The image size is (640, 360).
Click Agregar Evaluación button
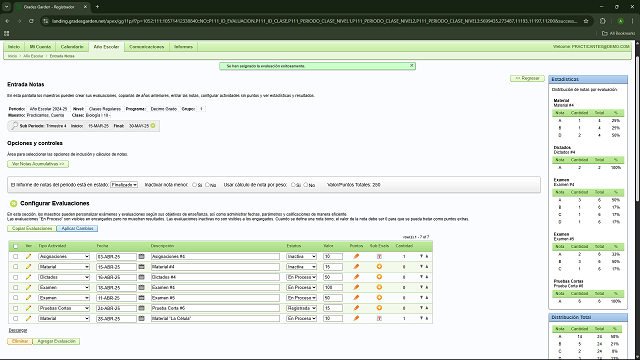tap(56, 341)
